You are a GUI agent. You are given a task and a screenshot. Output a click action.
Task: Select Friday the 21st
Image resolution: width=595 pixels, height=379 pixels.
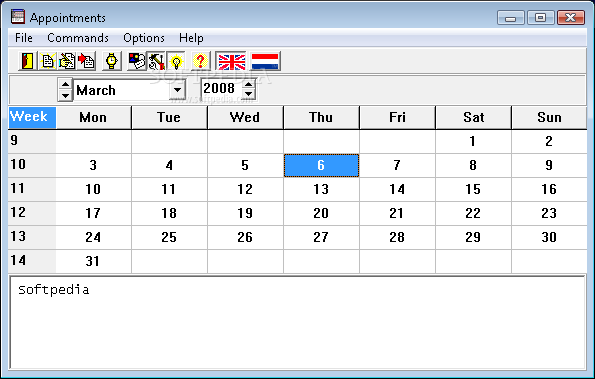click(x=397, y=213)
